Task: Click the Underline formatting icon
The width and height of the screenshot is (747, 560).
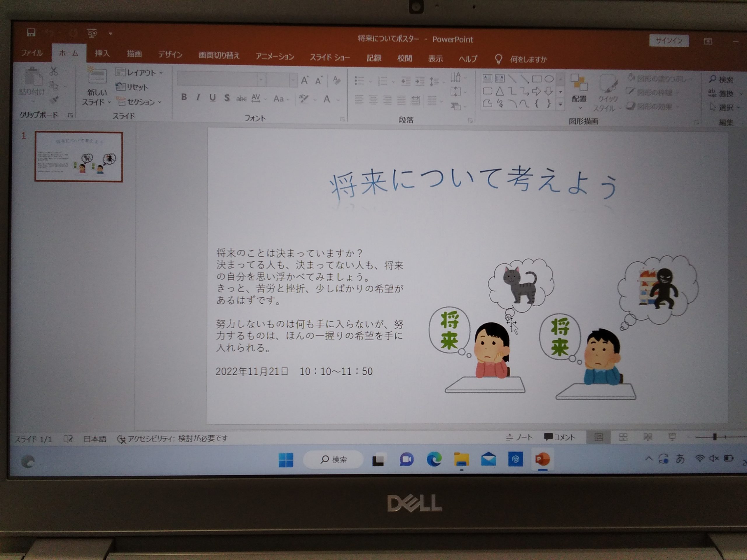Action: point(212,98)
